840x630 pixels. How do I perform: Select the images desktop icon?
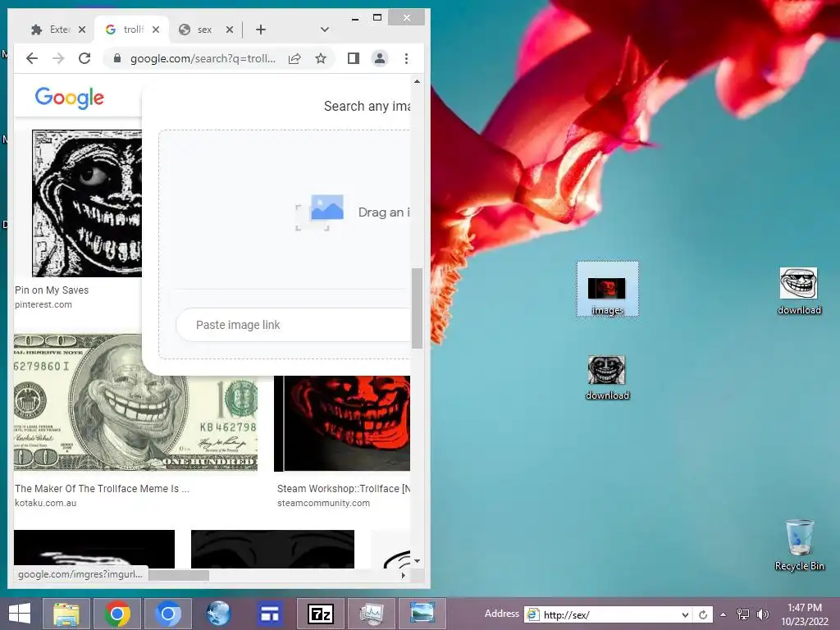[608, 290]
